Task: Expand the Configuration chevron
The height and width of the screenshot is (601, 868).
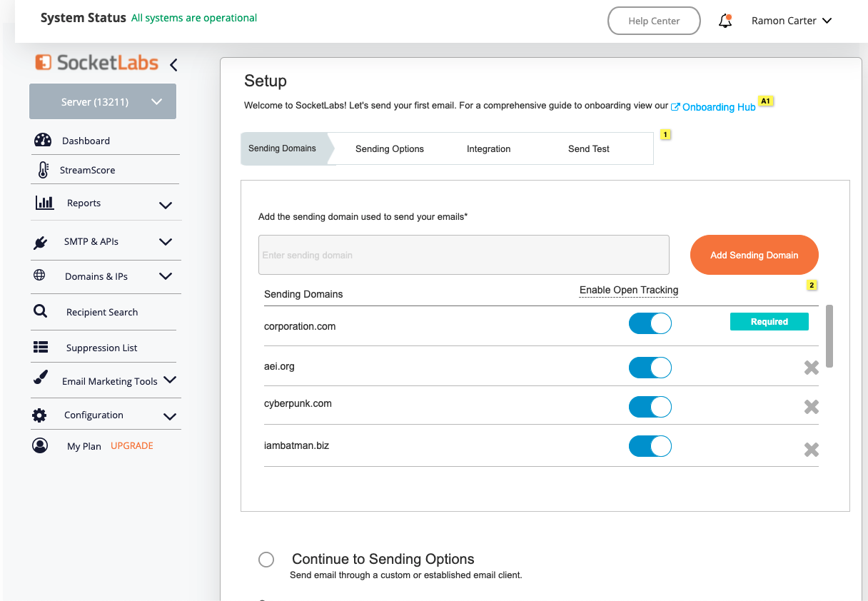Action: 170,416
